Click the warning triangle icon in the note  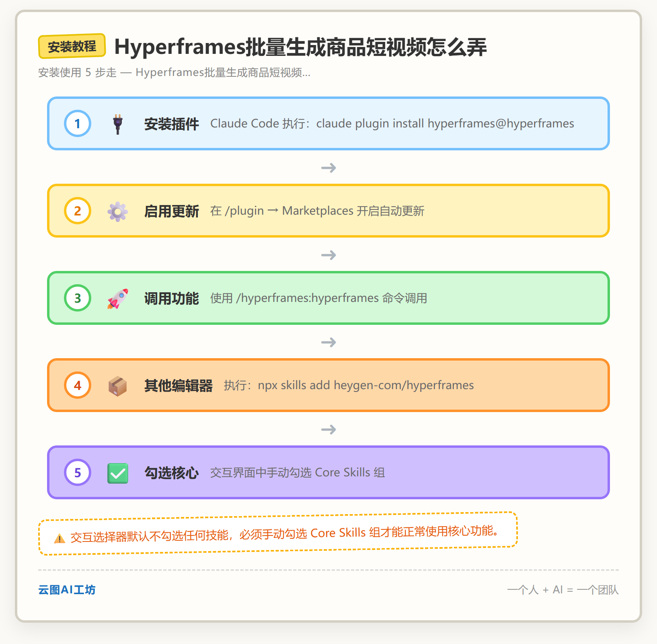coord(60,538)
